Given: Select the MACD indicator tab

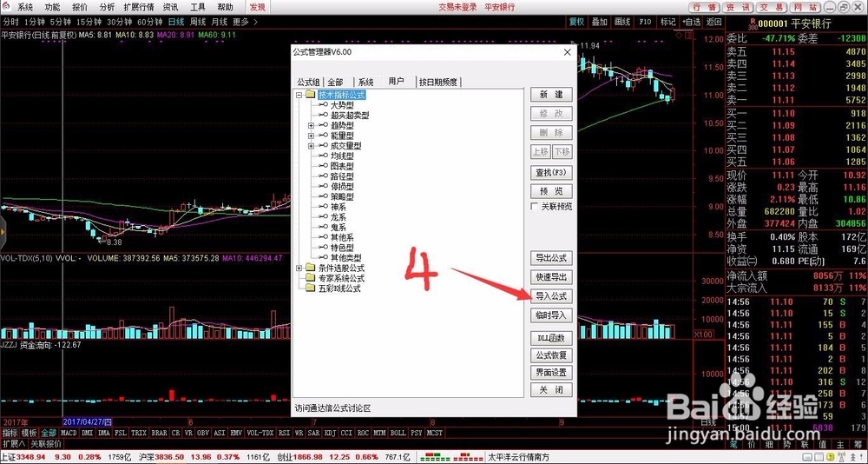Looking at the screenshot, I should coord(69,433).
